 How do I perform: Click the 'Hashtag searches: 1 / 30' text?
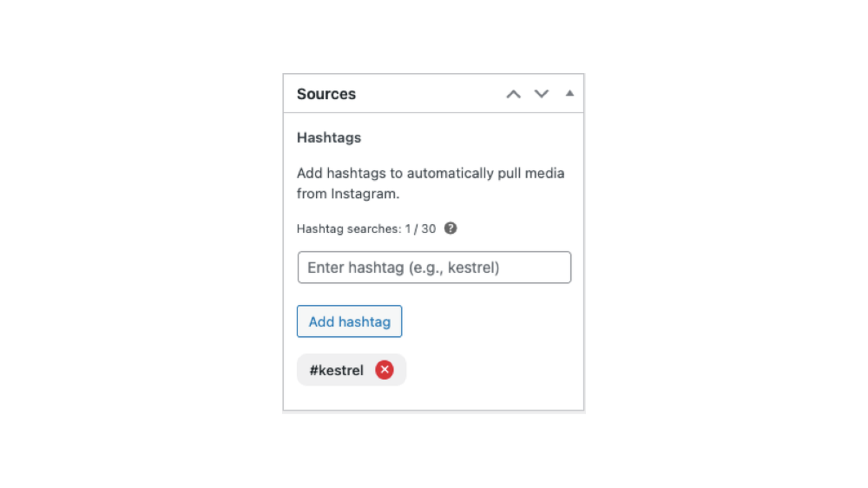[x=366, y=229]
